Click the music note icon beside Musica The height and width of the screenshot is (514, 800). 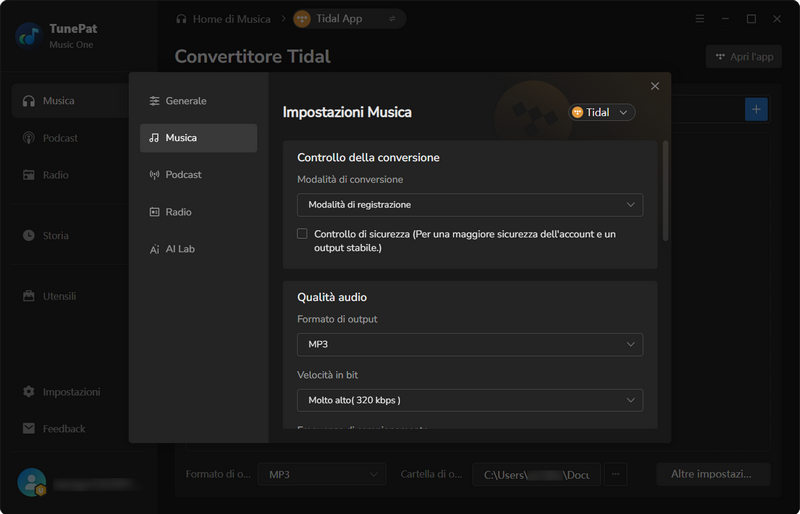154,138
